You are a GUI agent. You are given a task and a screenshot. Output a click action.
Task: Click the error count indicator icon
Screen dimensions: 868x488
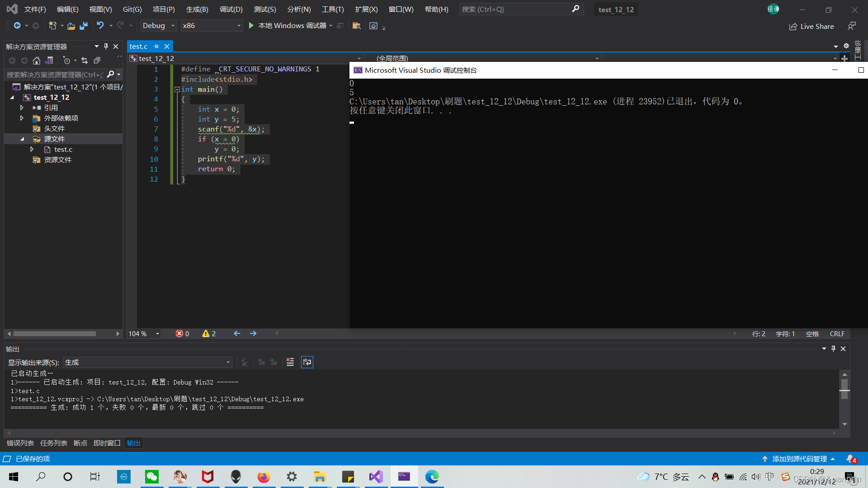point(179,333)
